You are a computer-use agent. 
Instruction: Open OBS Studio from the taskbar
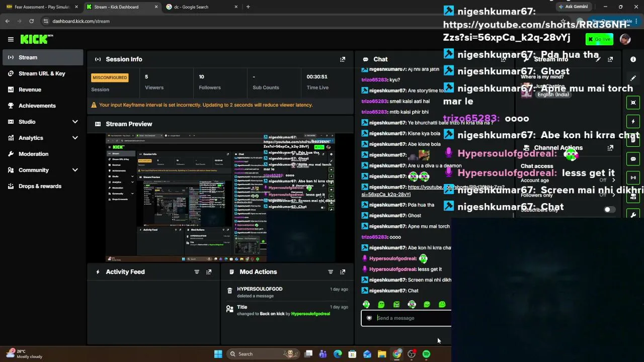[412, 354]
